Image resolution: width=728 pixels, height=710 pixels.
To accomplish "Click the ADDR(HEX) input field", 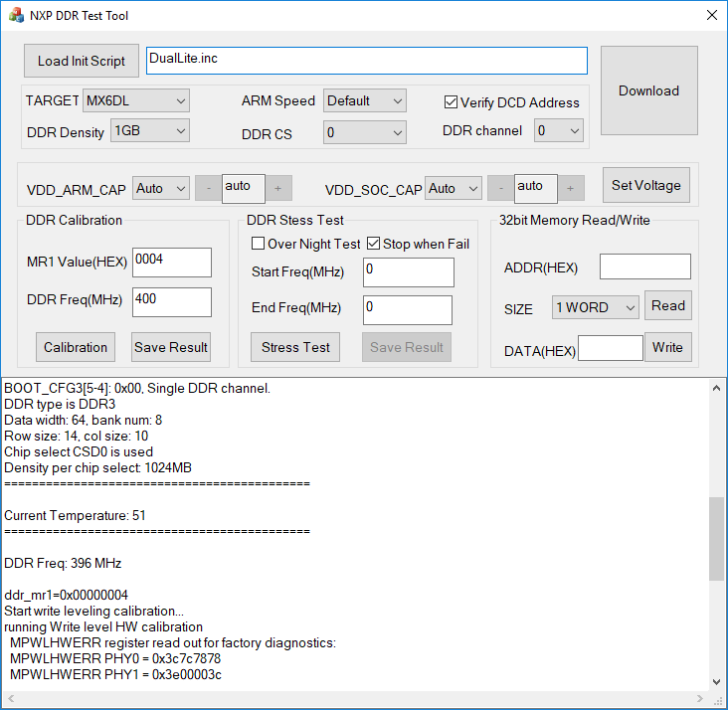I will pos(645,266).
